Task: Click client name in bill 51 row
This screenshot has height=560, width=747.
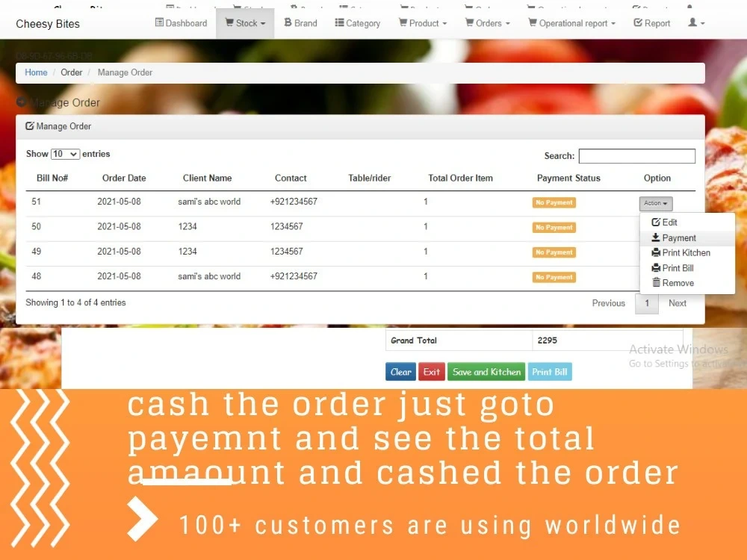Action: tap(209, 202)
